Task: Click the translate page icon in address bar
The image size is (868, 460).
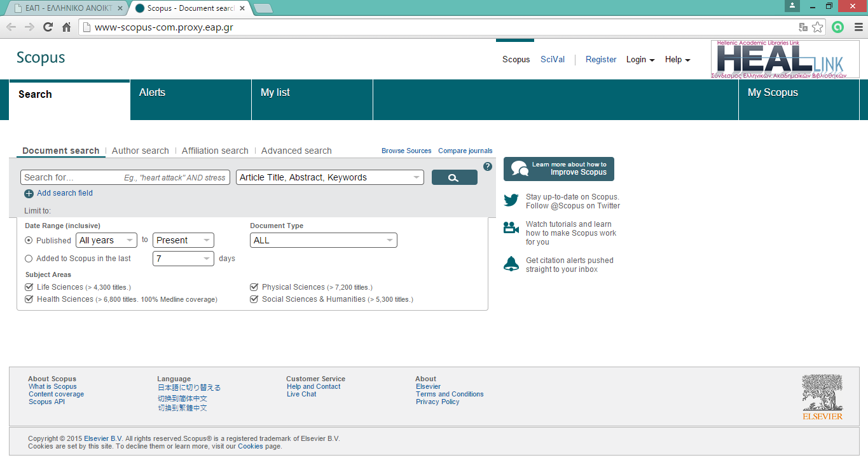Action: pos(803,27)
